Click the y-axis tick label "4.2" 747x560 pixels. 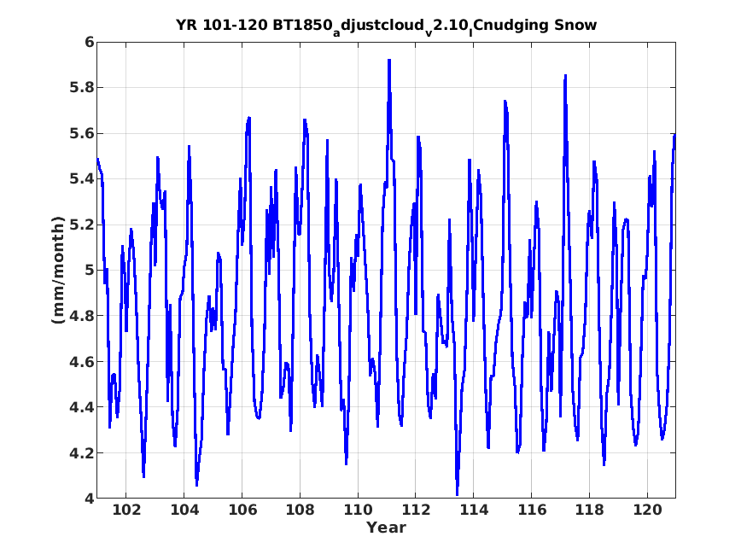[82, 453]
